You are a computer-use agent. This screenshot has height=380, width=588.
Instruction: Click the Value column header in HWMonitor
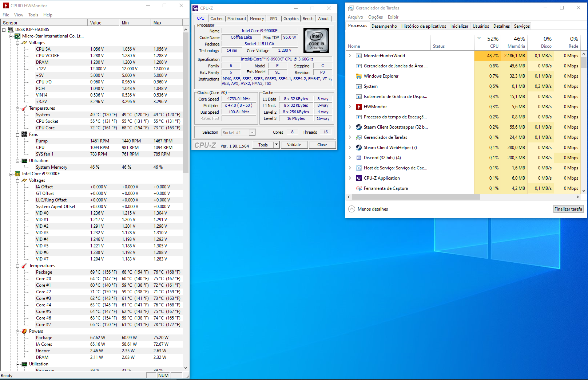coord(103,23)
